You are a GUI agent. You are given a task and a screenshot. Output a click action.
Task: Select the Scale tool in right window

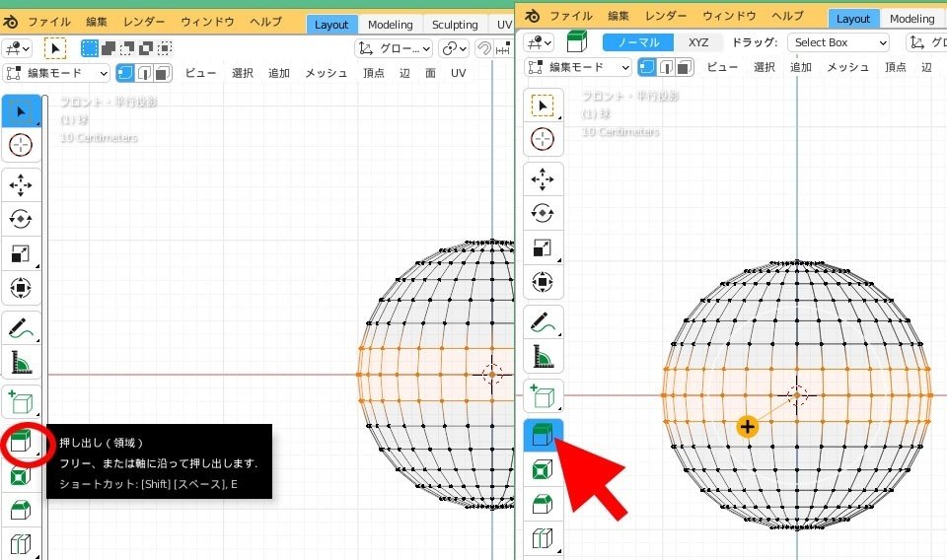543,247
